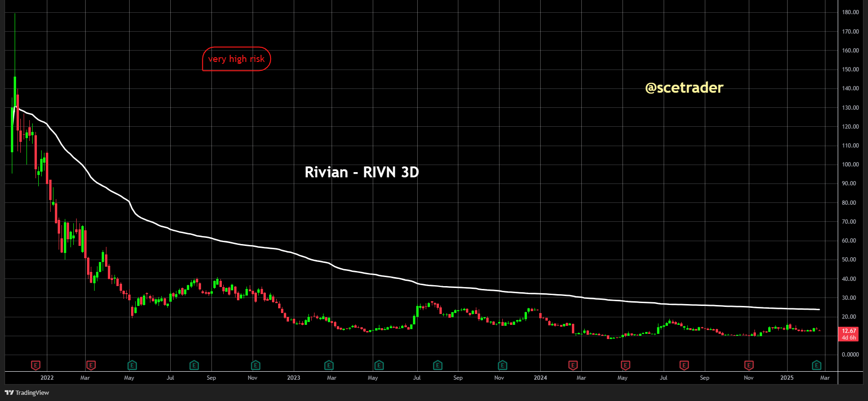Viewport: 868px width, 401px height.
Task: Click the 110.00 price axis label
Action: tap(850, 146)
